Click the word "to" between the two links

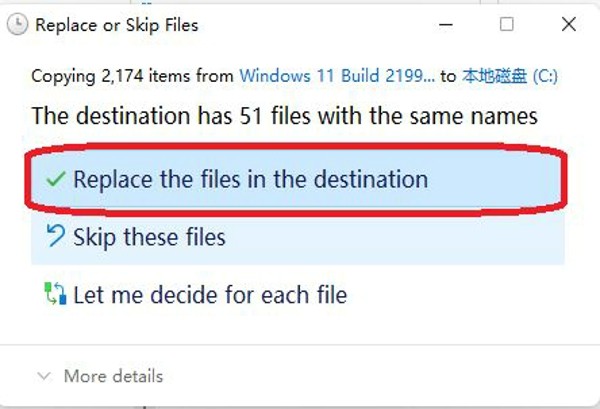[448, 75]
